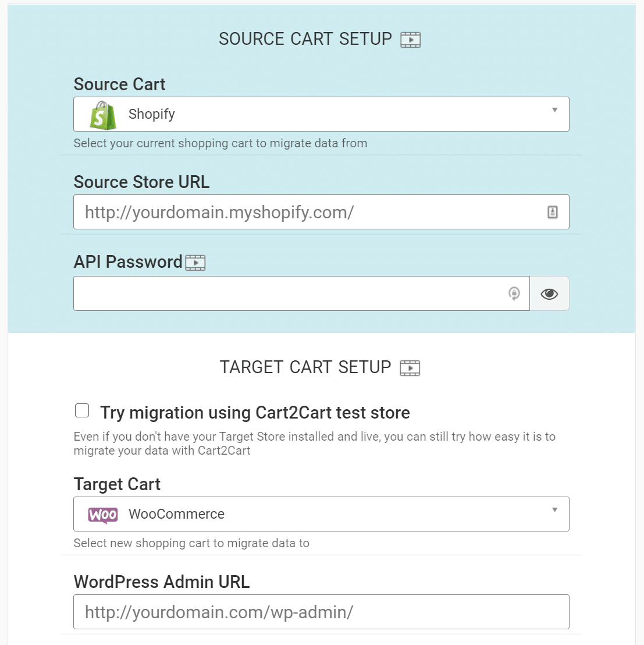Play the Target Cart Setup video tutorial icon
This screenshot has height=645, width=644.
(x=410, y=368)
